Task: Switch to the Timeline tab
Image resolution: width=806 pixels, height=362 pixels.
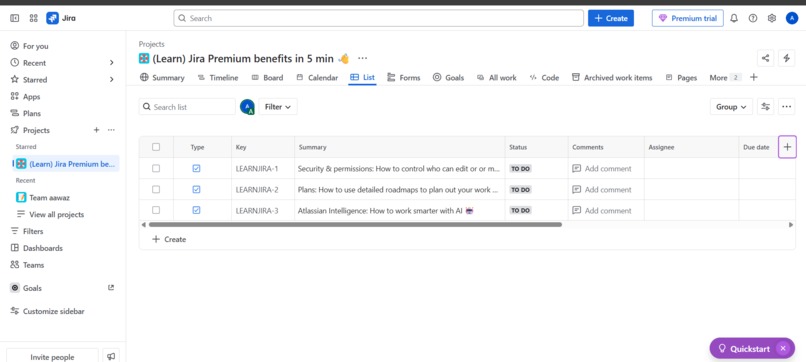Action: [x=218, y=78]
